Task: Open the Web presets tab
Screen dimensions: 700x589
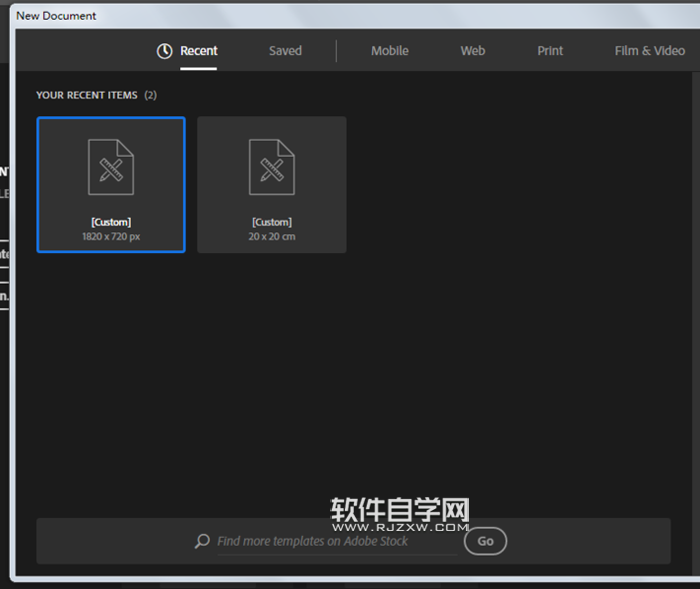Action: 472,51
